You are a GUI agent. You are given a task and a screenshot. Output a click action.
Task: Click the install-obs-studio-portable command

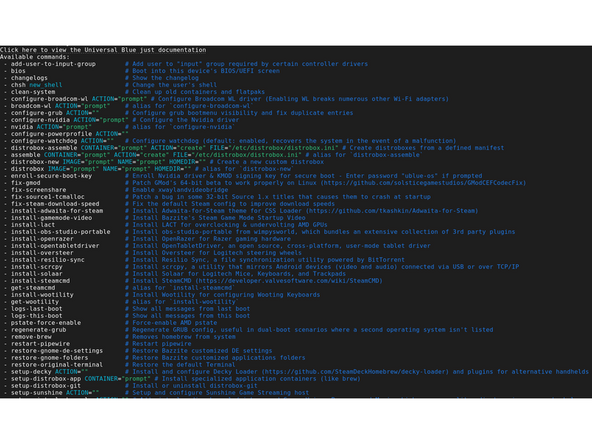tap(60, 231)
